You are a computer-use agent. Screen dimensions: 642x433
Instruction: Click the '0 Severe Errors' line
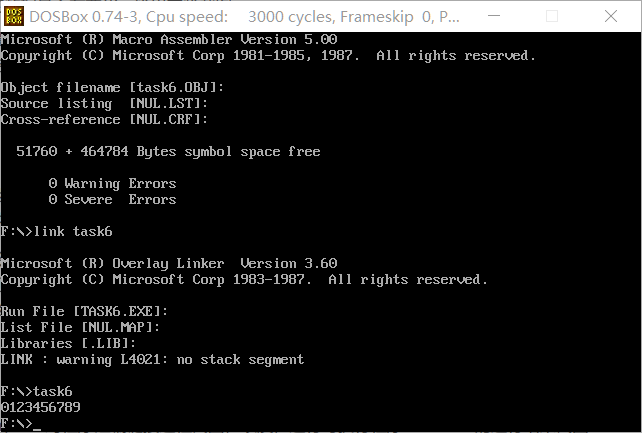coord(112,200)
